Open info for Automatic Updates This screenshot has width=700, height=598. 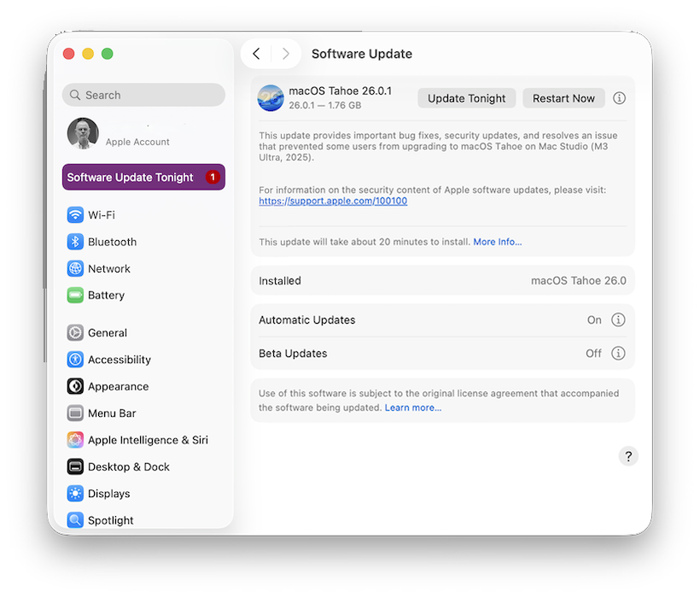(x=619, y=320)
